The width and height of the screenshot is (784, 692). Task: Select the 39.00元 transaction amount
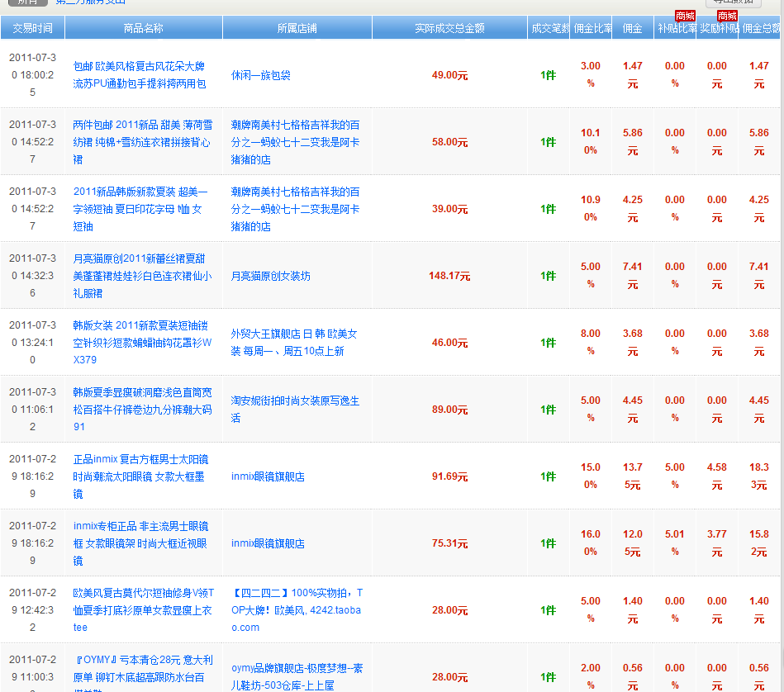[449, 209]
